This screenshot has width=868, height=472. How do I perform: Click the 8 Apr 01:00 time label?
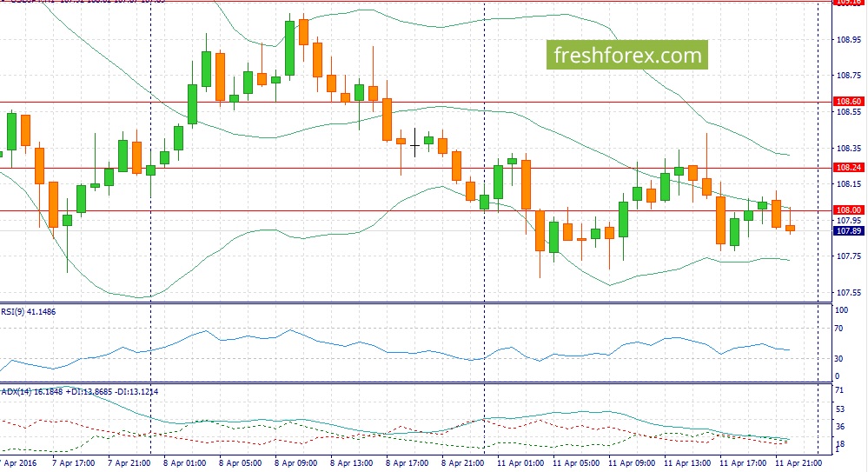[x=182, y=462]
